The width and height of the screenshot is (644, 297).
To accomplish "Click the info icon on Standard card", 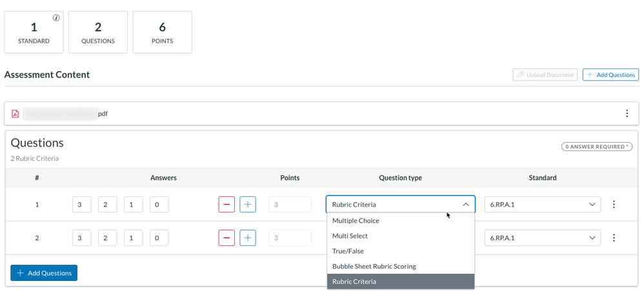I will click(x=56, y=18).
